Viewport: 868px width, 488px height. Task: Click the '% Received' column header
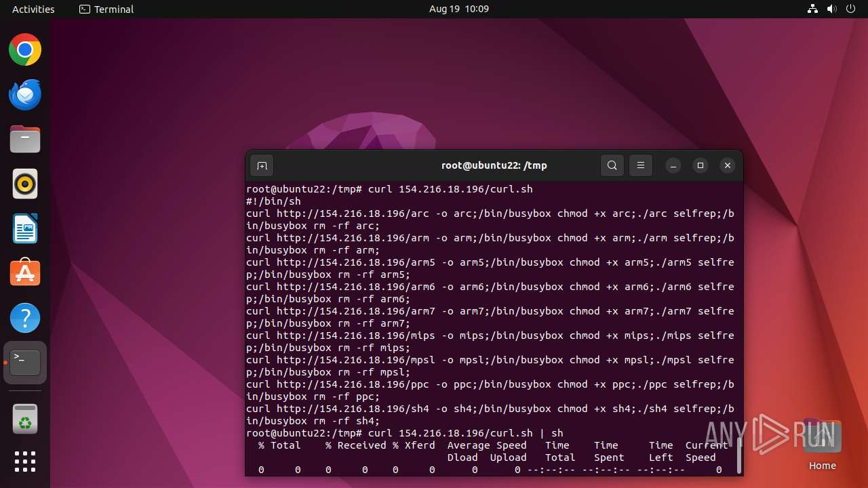tap(356, 445)
